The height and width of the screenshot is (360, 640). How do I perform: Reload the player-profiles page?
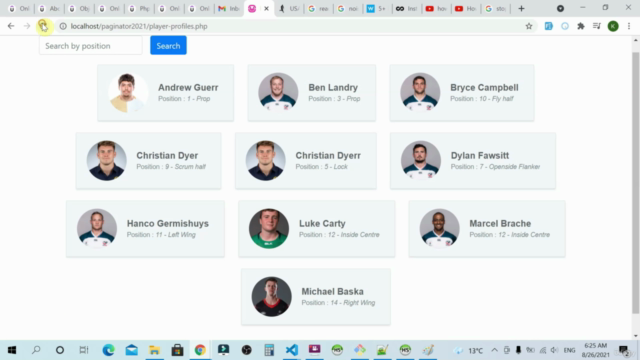pyautogui.click(x=43, y=26)
